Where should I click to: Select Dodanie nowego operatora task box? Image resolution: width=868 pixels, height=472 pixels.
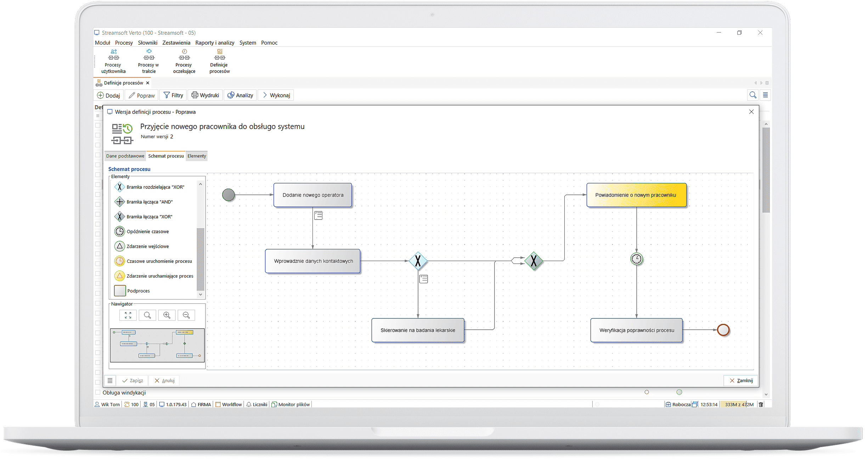(x=313, y=195)
